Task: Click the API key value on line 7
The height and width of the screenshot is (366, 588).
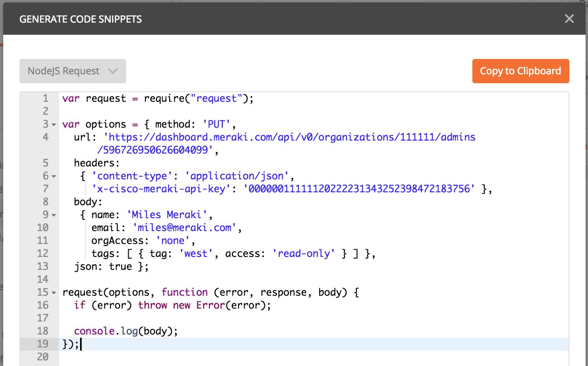Action: [x=359, y=189]
